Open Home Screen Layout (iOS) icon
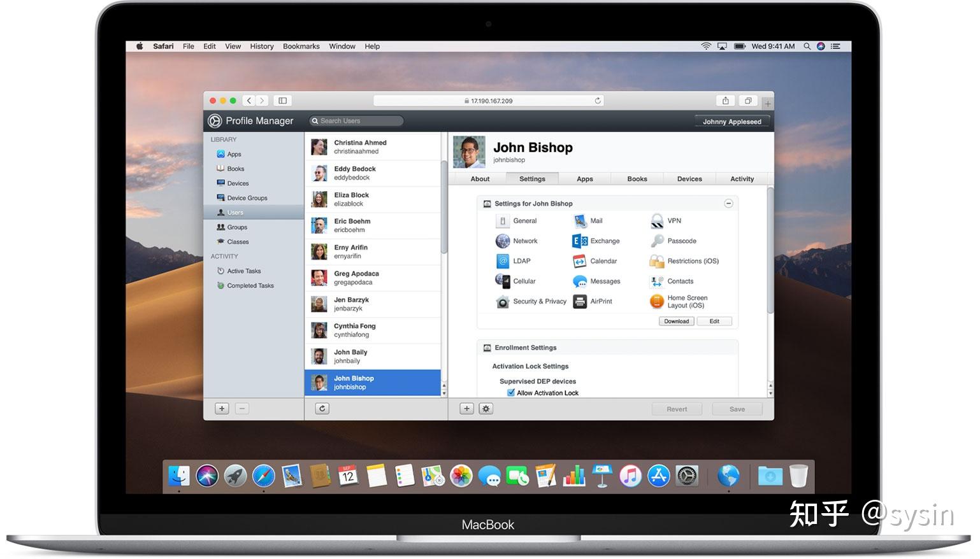Image resolution: width=980 pixels, height=559 pixels. pyautogui.click(x=657, y=302)
